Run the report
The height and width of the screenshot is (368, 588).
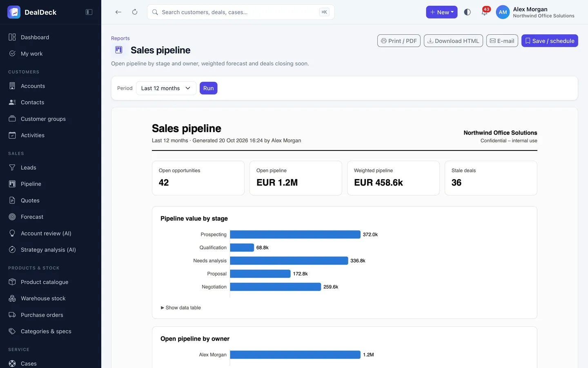[x=208, y=88]
